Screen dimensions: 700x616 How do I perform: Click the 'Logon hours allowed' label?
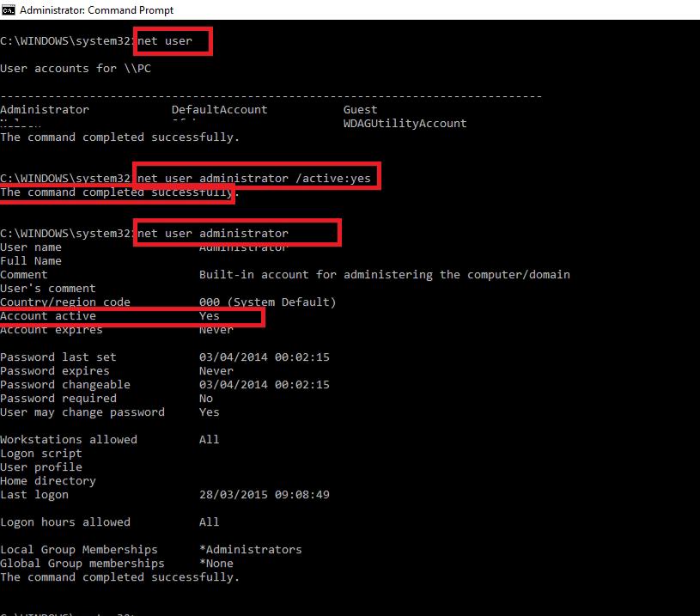coord(65,522)
